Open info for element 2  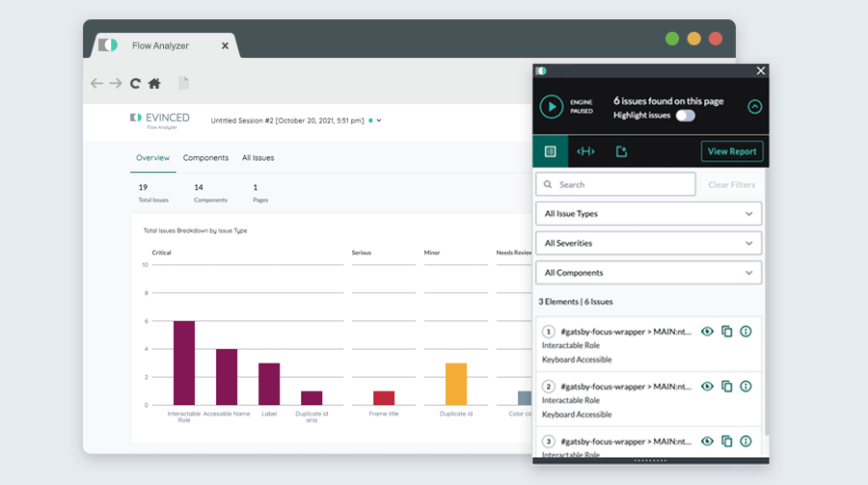tap(746, 387)
